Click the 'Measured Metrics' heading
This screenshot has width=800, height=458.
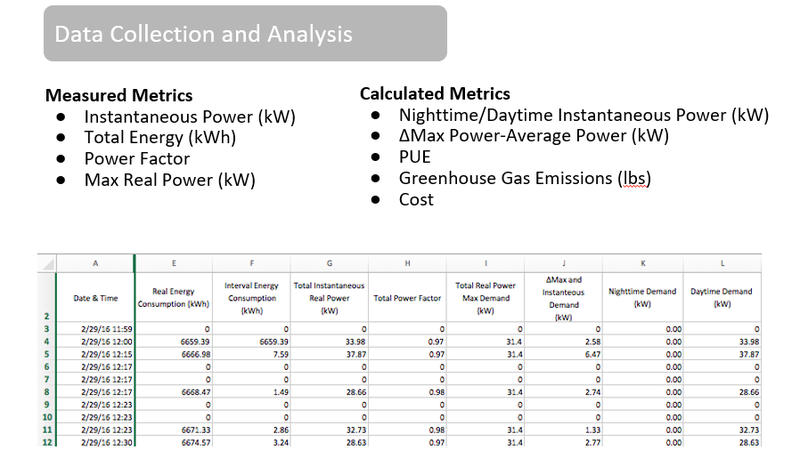119,96
